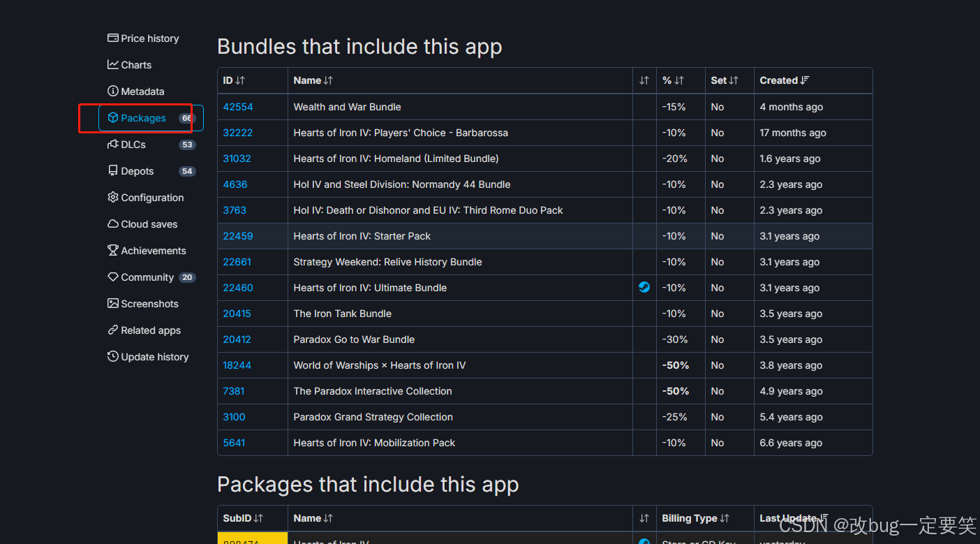This screenshot has width=980, height=544.
Task: Click the Metadata info icon
Action: (x=112, y=91)
